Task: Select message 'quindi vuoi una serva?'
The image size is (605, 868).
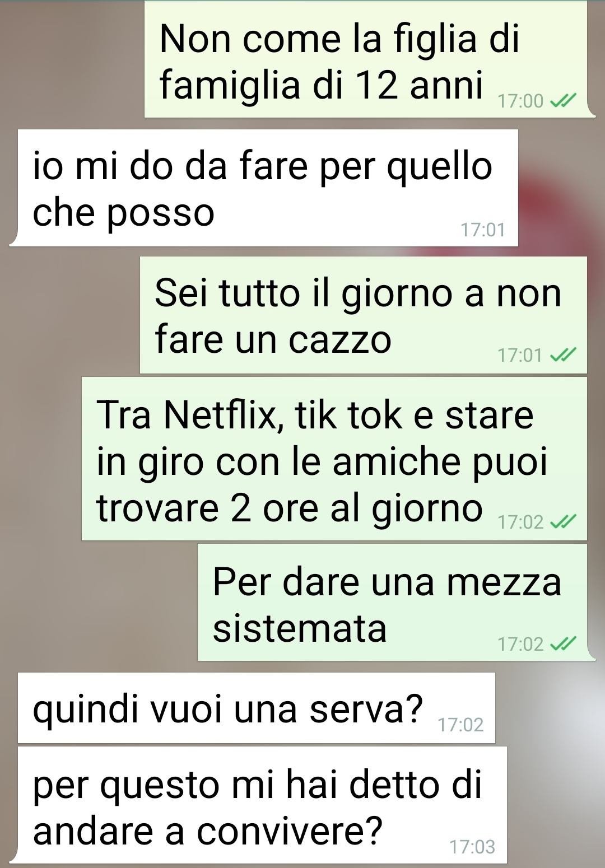Action: tap(257, 708)
